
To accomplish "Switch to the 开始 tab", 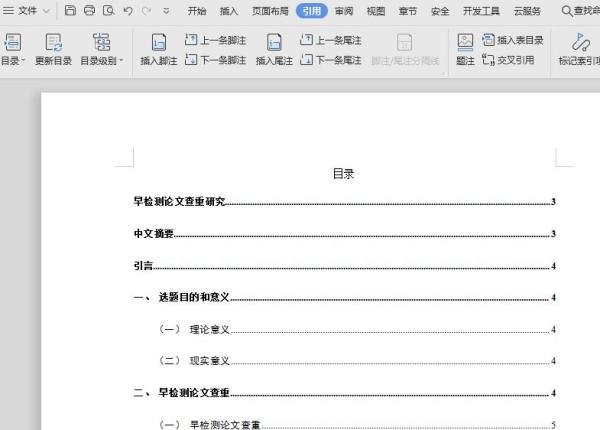I will click(197, 11).
